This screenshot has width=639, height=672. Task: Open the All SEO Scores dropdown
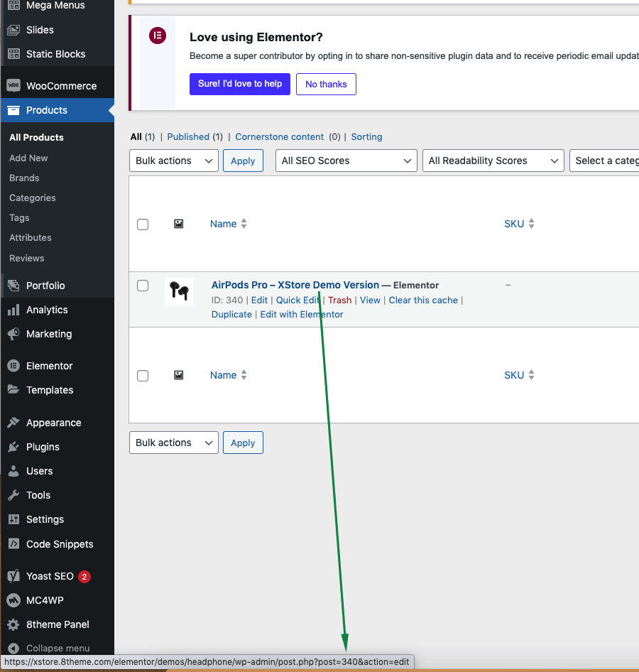click(346, 161)
